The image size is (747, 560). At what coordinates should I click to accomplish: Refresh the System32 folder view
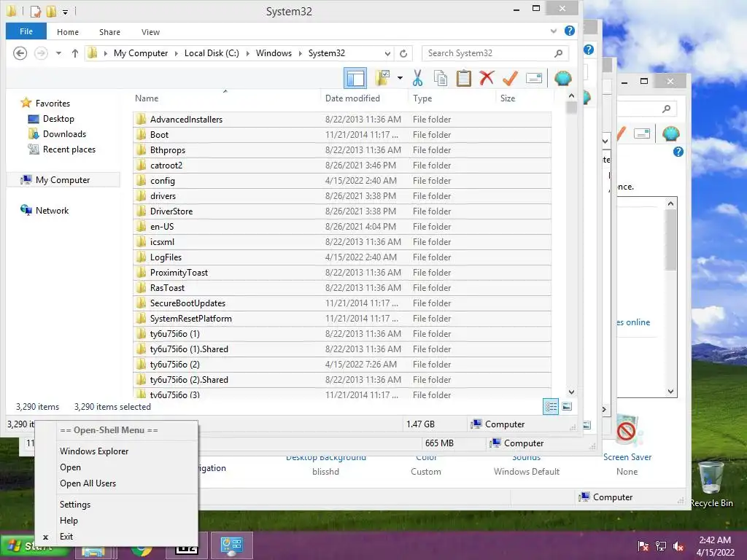pos(403,53)
